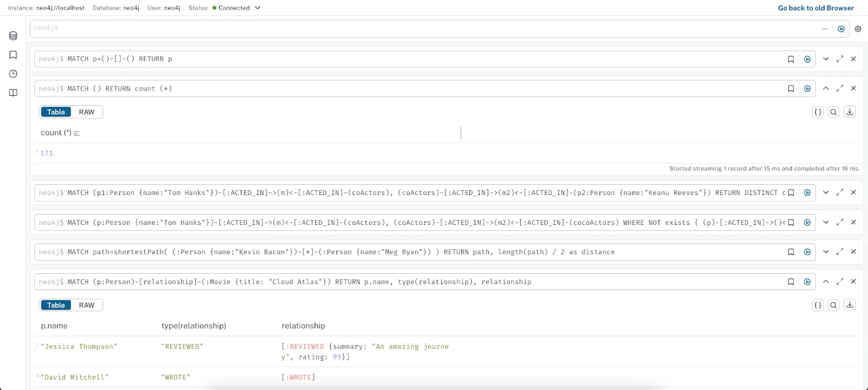Image resolution: width=868 pixels, height=390 pixels.
Task: Show JSON braces view for Cloud Atlas result
Action: [x=818, y=305]
